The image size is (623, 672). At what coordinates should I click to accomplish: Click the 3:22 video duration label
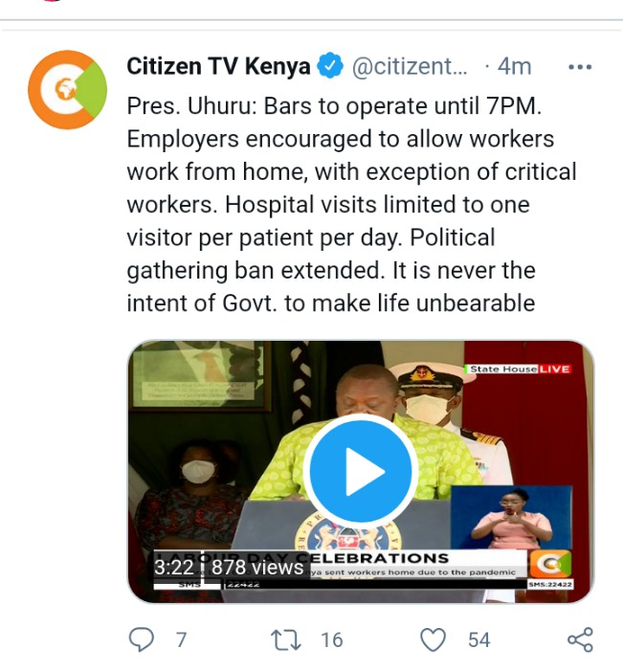tap(174, 568)
